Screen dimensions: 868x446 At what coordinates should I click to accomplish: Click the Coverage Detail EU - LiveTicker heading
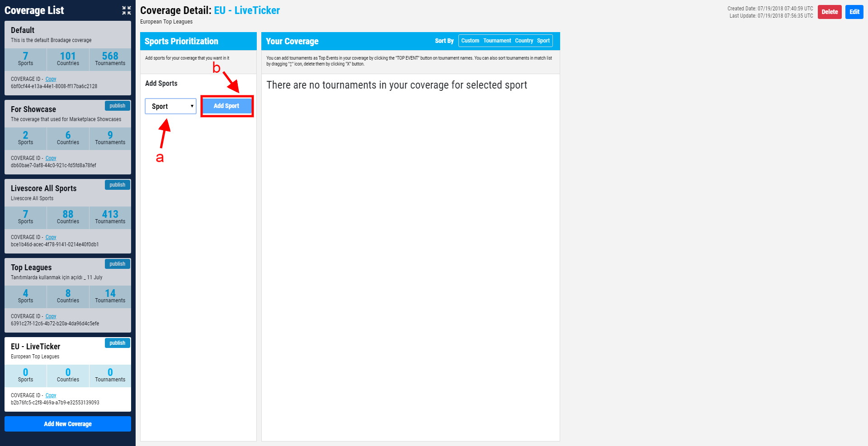[x=210, y=10]
